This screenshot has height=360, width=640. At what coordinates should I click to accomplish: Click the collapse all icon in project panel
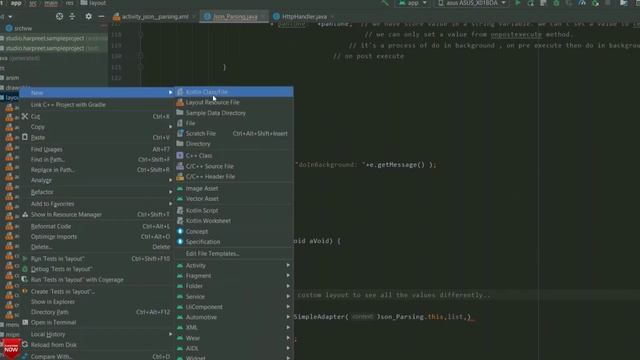72,16
